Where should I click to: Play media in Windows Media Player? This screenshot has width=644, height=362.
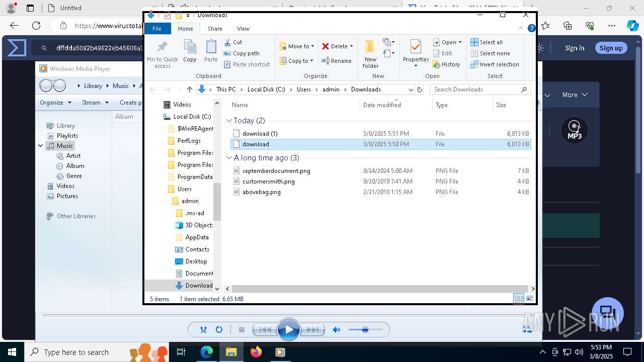pyautogui.click(x=288, y=330)
